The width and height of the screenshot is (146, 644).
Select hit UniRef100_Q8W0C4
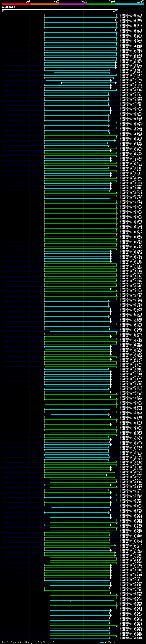click(x=131, y=55)
